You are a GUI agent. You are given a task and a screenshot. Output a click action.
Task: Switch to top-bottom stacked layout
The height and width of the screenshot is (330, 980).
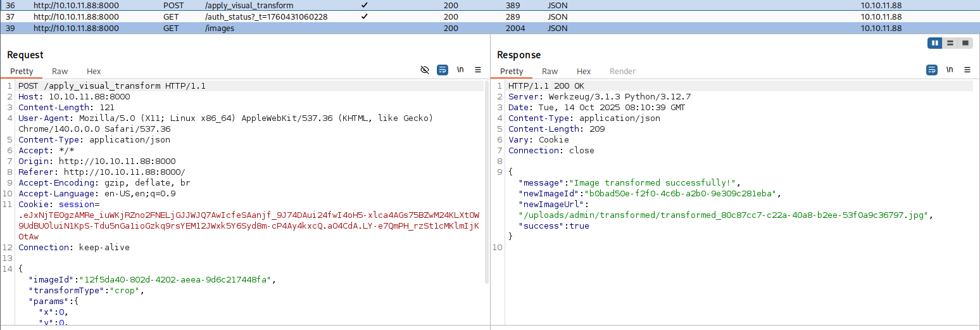pyautogui.click(x=950, y=43)
